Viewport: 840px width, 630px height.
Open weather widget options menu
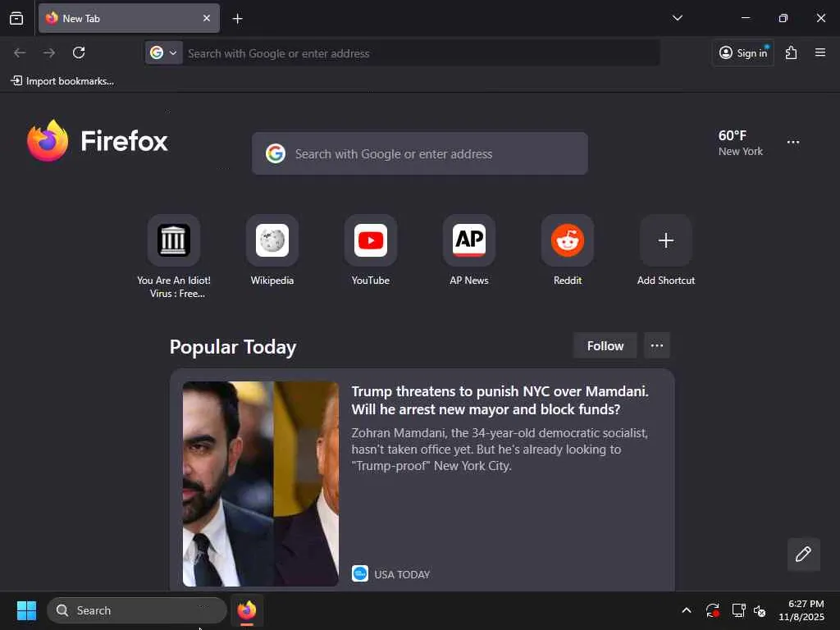(x=793, y=142)
